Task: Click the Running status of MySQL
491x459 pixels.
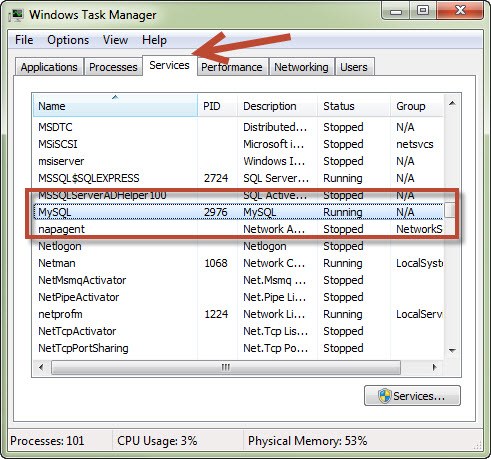Action: tap(343, 212)
